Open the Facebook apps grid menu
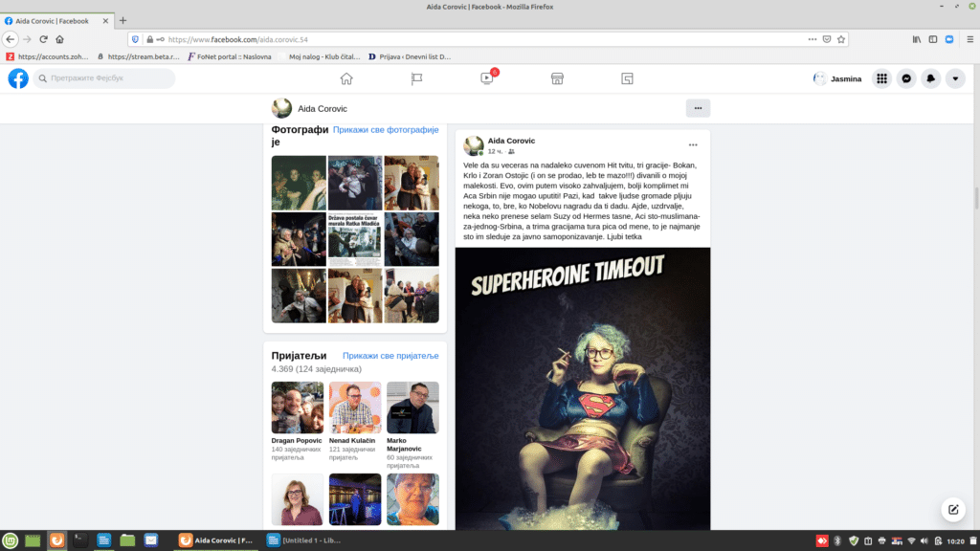Screen dimensions: 980x551 (x=882, y=78)
